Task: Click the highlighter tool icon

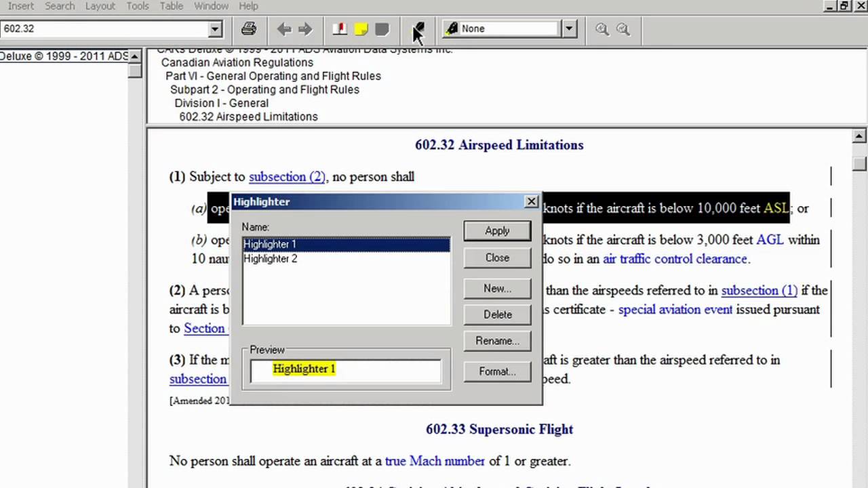Action: tap(418, 28)
